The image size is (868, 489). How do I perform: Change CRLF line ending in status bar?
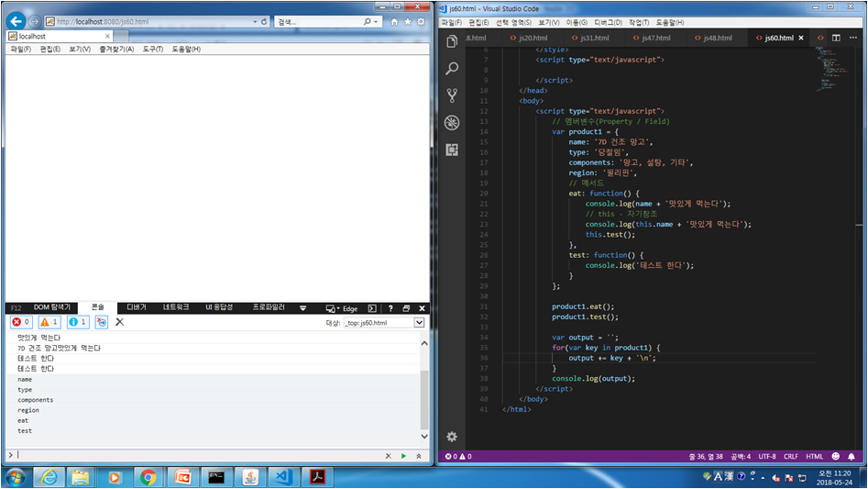pos(790,456)
